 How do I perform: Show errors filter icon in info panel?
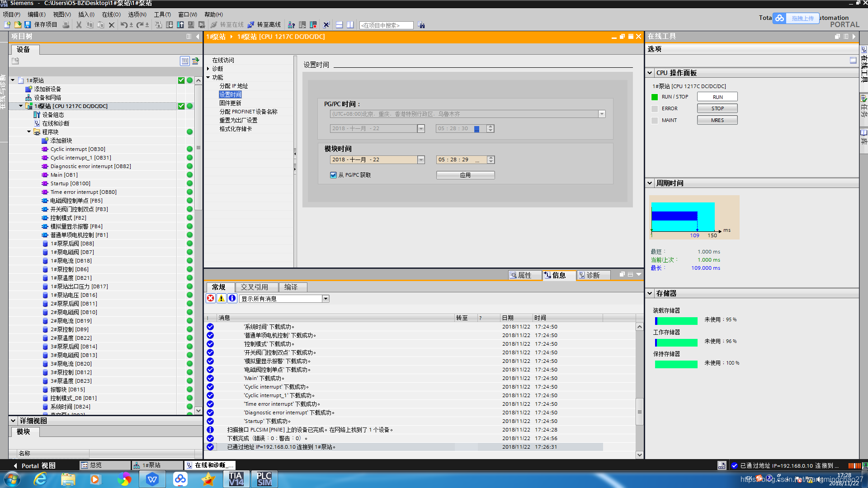(211, 298)
